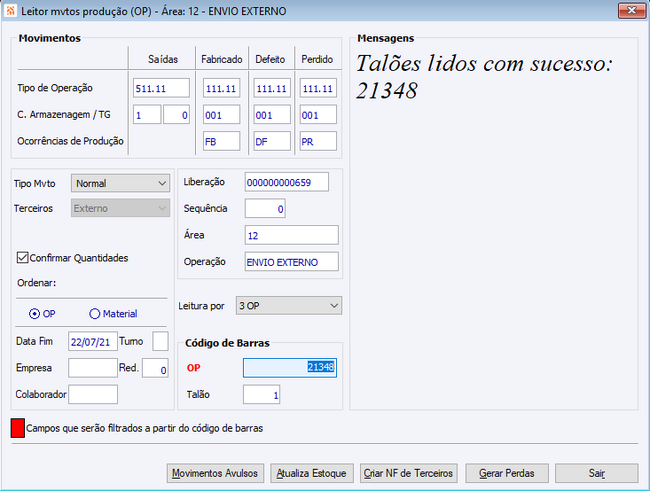Screen dimensions: 650x491
Task: Click the Código de Barras group label
Action: (x=227, y=343)
